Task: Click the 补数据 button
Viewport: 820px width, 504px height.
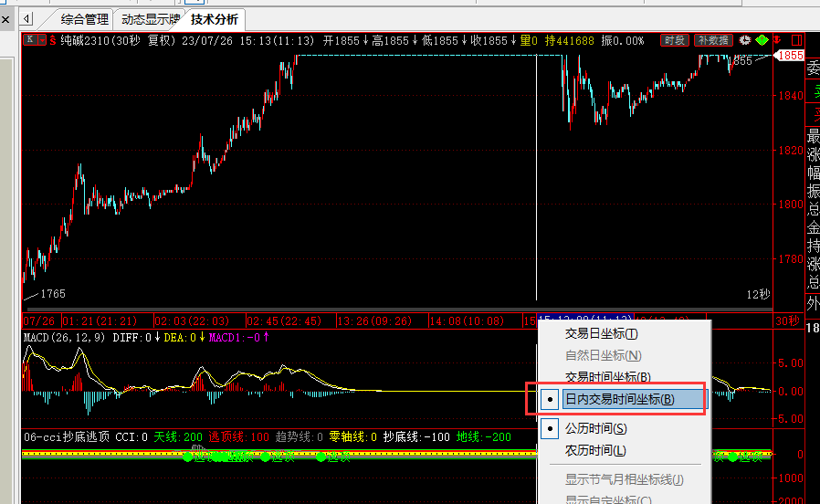Action: click(x=713, y=40)
